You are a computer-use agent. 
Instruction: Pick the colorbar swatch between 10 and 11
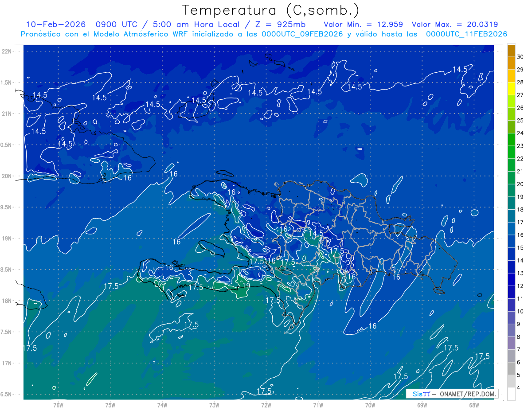click(511, 305)
